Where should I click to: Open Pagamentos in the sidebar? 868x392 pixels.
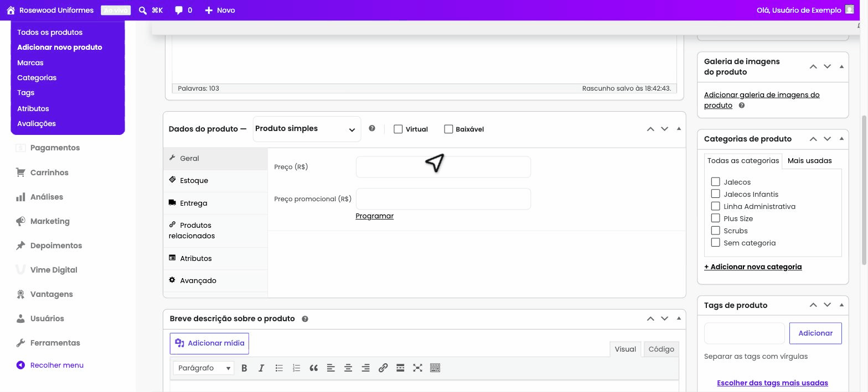coord(55,148)
